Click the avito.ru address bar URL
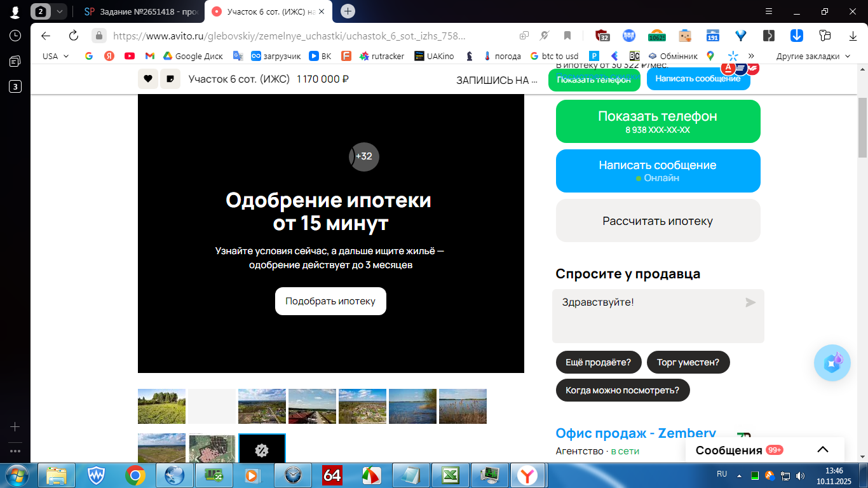The image size is (868, 488). coord(289,36)
